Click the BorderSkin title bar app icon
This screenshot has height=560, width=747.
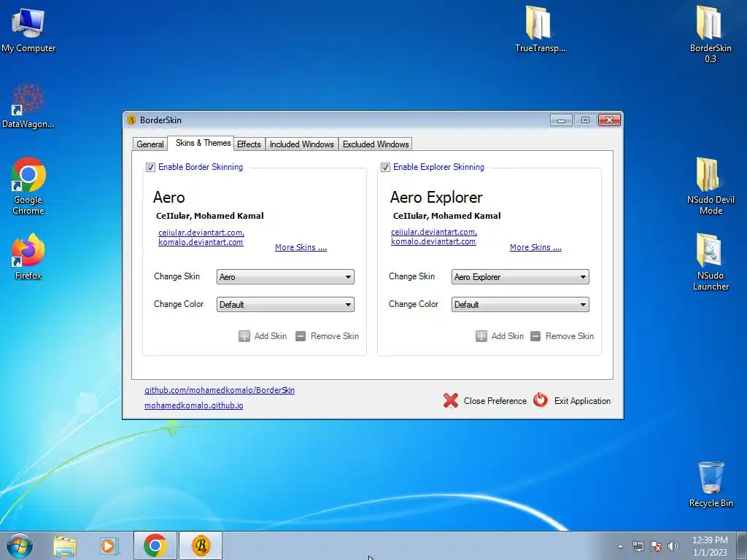point(131,120)
